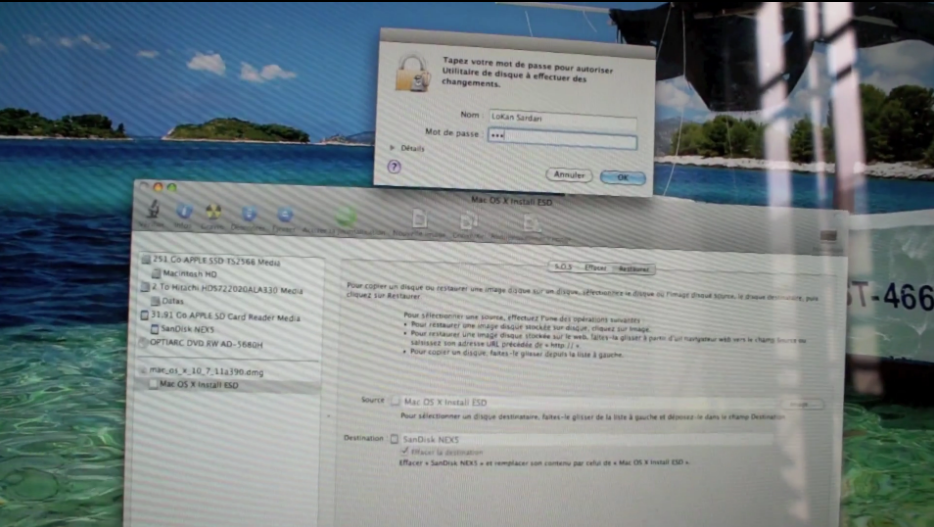Image resolution: width=934 pixels, height=527 pixels.
Task: Click the Destination field showing SanDisk NEX5
Action: 587,439
